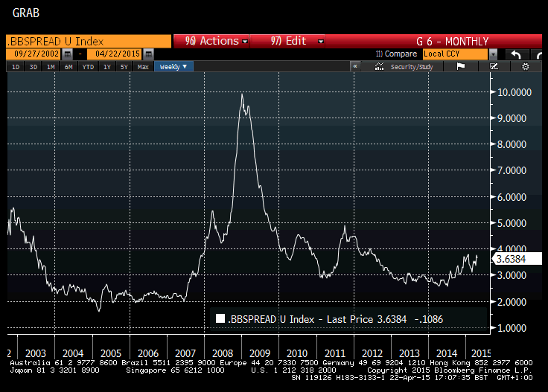Click the 6.0000 y-axis label
Image resolution: width=548 pixels, height=392 pixels.
512,197
